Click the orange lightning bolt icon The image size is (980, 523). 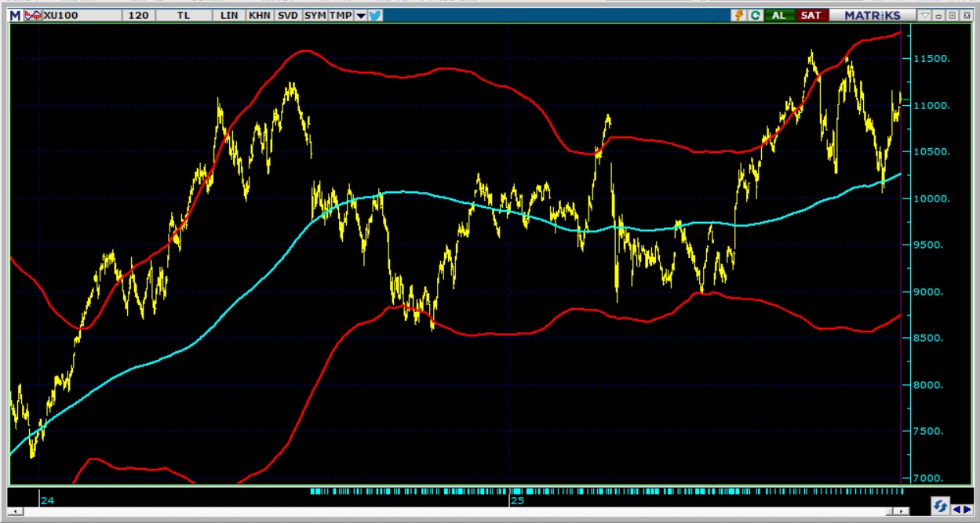(x=738, y=15)
